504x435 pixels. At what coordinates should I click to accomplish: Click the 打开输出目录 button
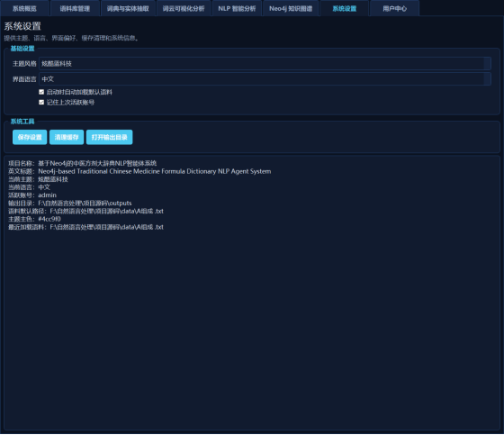109,137
